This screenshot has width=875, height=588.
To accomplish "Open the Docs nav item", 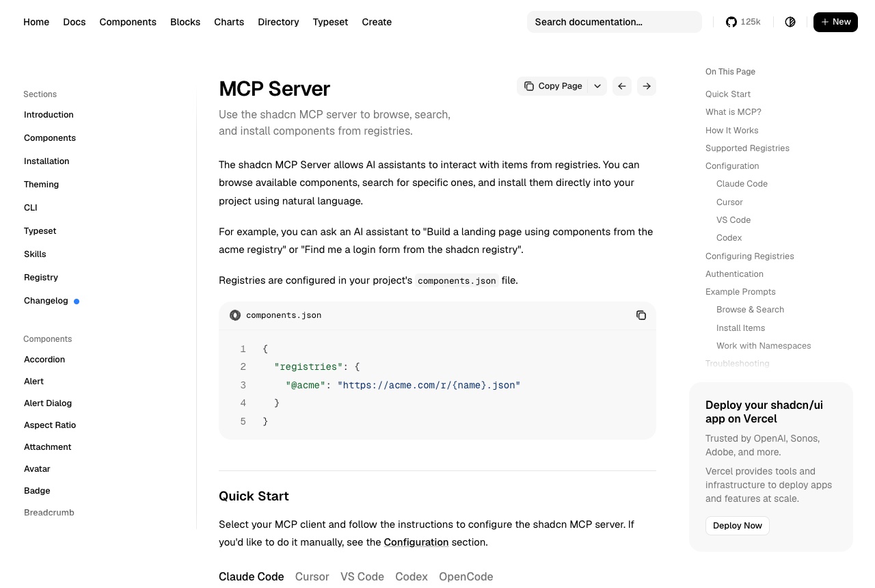I will (x=75, y=22).
